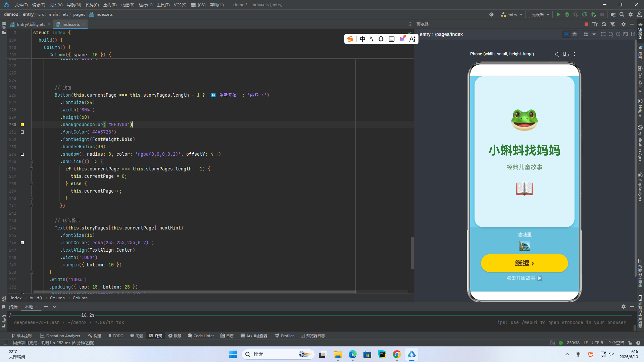Run the entry module with green play
Image resolution: width=644 pixels, height=362 pixels.
(x=558, y=14)
